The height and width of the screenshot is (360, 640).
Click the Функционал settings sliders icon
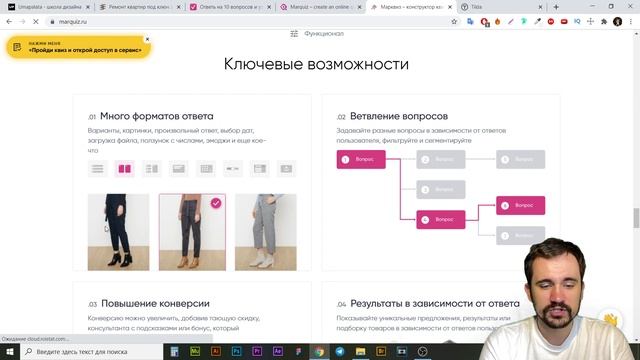click(x=294, y=33)
